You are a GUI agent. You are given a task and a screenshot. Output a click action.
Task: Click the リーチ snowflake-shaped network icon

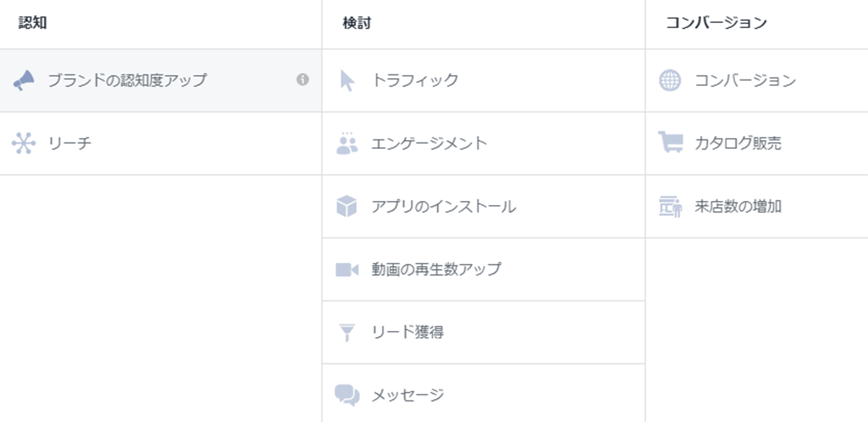[24, 143]
